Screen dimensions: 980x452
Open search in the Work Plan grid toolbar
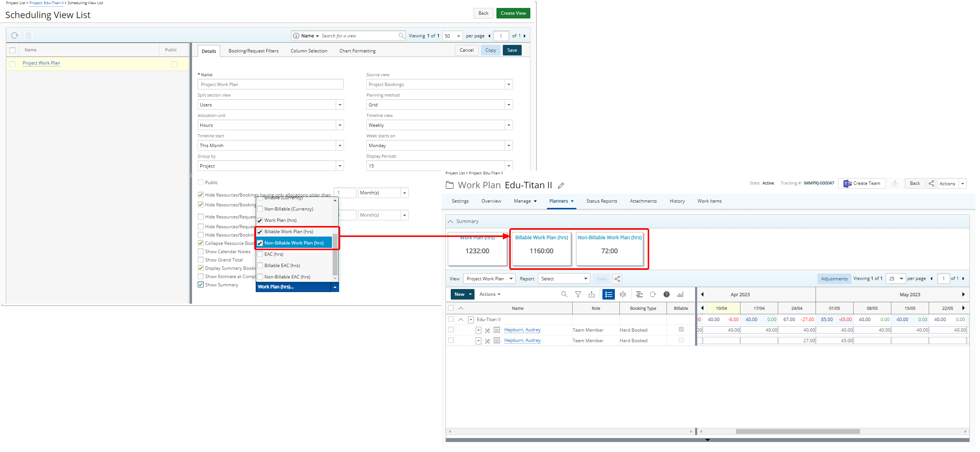[x=564, y=294]
